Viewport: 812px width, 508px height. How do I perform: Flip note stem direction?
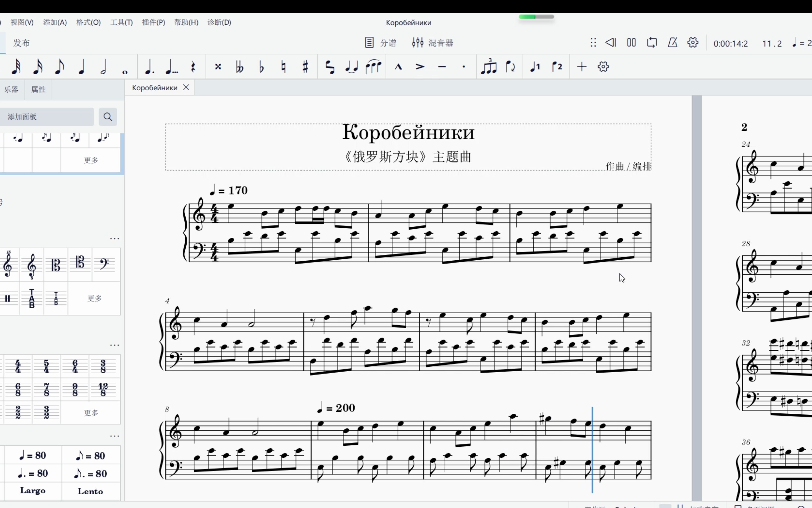[510, 67]
